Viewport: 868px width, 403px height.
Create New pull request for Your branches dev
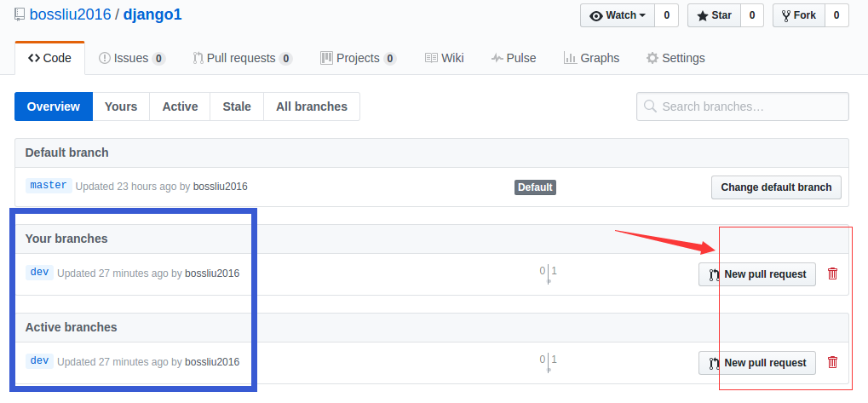(757, 274)
